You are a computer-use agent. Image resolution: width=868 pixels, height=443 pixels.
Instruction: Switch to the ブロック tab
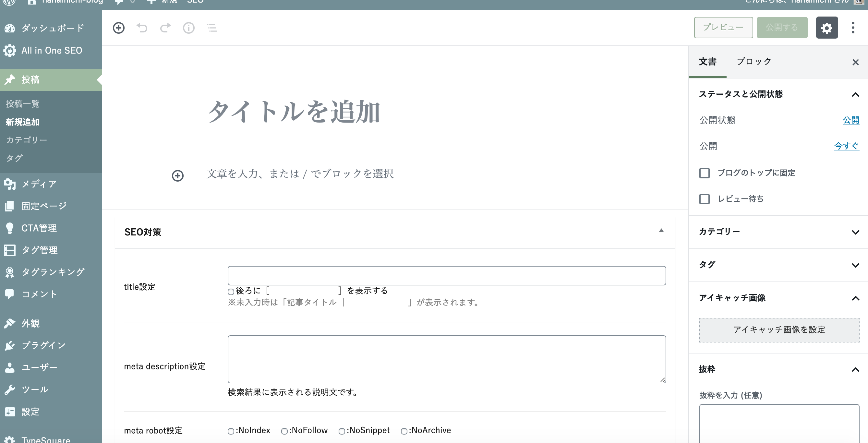tap(753, 62)
